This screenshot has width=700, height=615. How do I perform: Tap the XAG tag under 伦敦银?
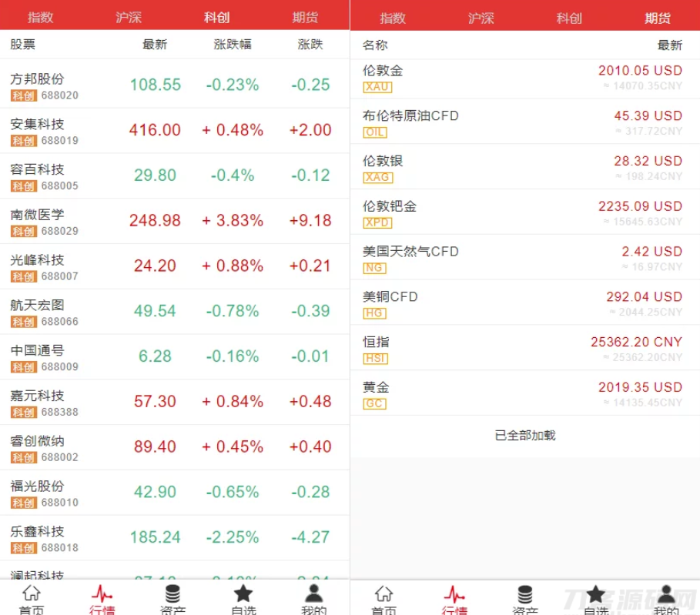[x=377, y=178]
